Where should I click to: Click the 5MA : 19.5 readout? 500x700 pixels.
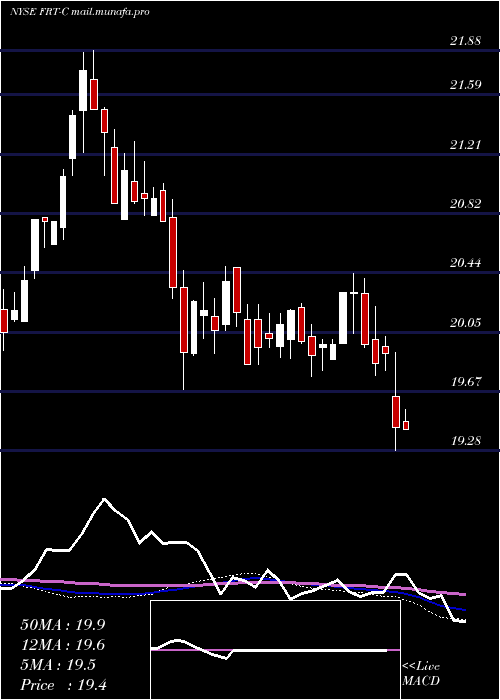58,665
